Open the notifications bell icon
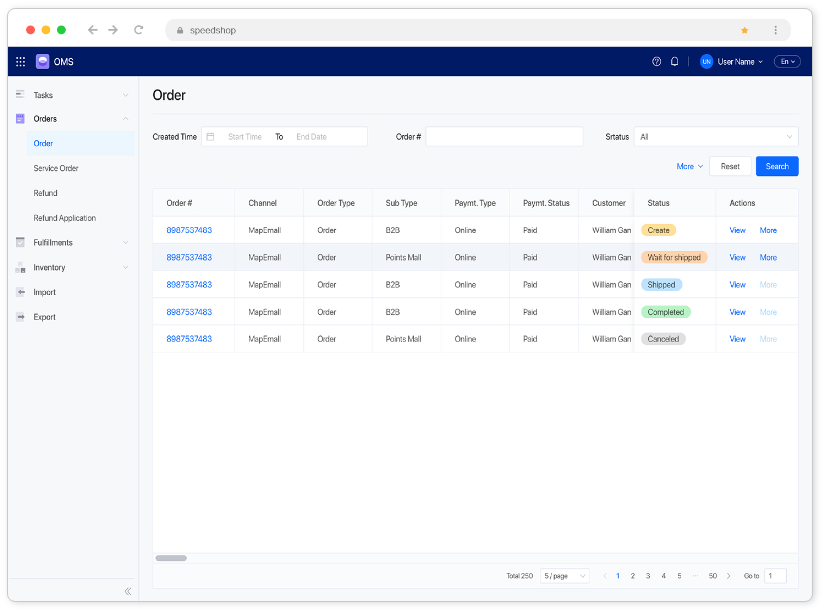 (675, 62)
